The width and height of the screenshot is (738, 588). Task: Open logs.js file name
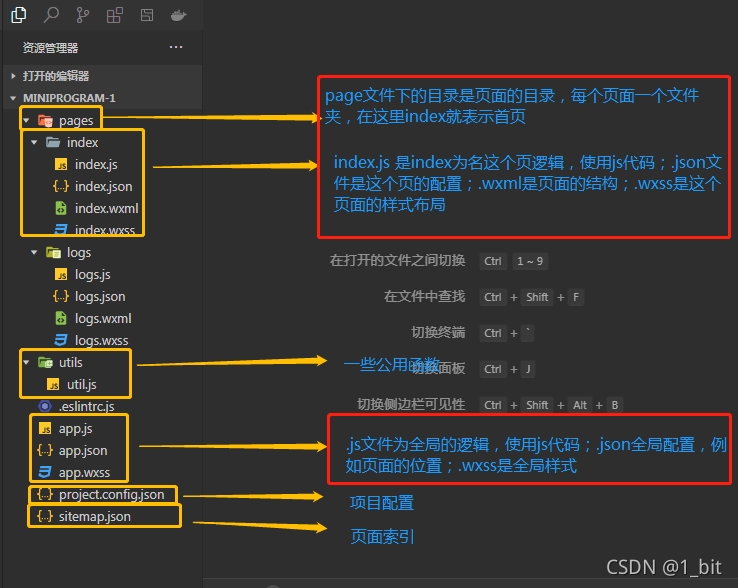click(93, 274)
